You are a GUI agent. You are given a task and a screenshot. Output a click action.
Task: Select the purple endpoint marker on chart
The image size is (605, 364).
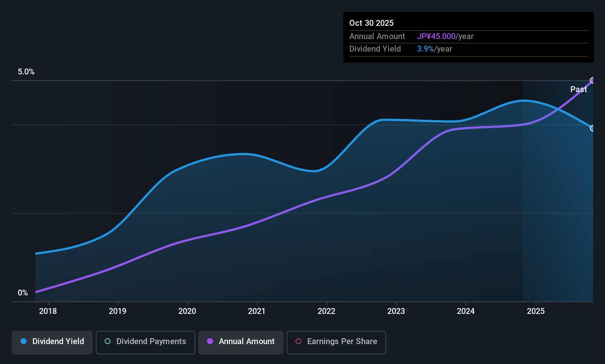click(x=592, y=80)
